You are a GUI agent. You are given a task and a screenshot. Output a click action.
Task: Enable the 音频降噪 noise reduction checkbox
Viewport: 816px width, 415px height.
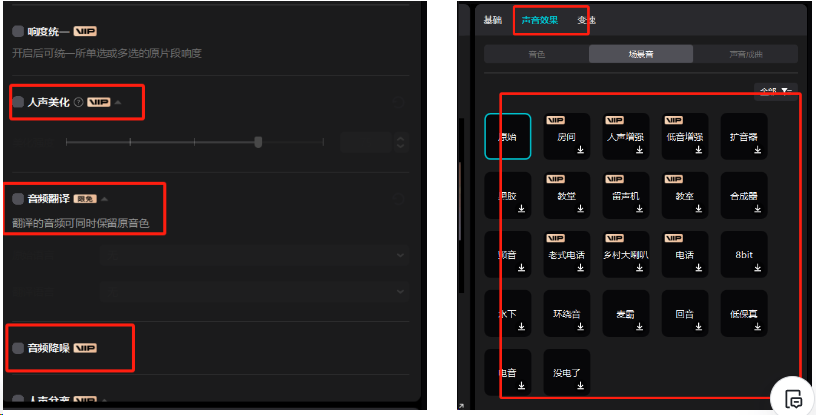18,348
